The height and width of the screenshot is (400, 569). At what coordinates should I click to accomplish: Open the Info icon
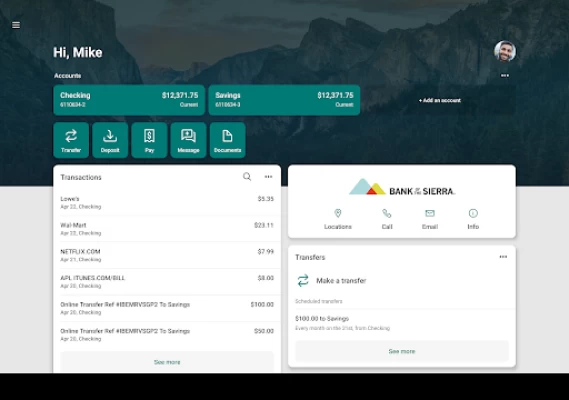[473, 213]
